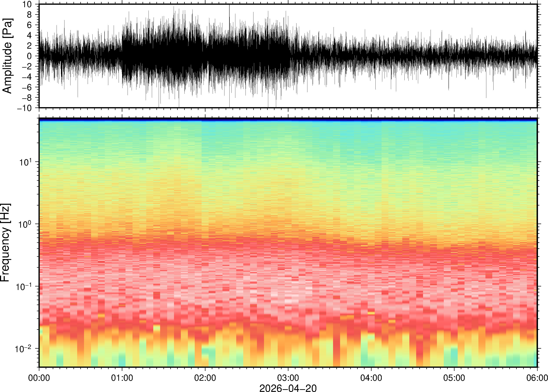Click the 2026-04-20 date label
This screenshot has height=392, width=548.
click(288, 388)
